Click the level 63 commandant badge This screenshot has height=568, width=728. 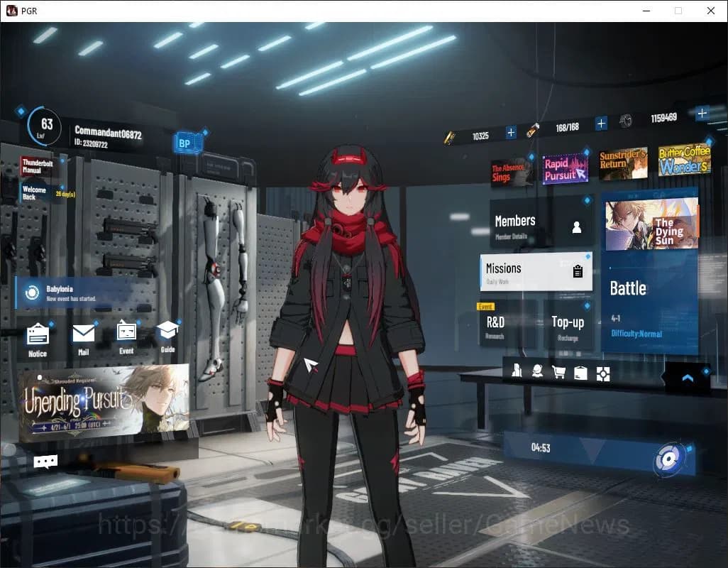[44, 127]
